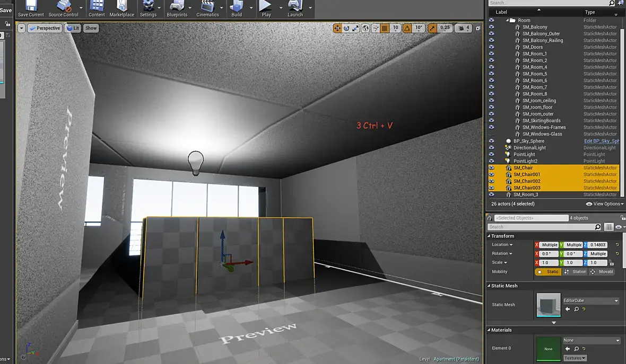The width and height of the screenshot is (626, 364).
Task: Open Source Control from the toolbar
Action: pyautogui.click(x=63, y=9)
